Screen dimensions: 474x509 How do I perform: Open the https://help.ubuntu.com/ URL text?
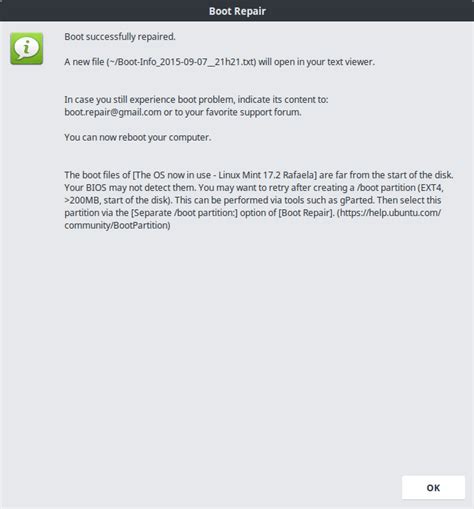[x=390, y=213]
